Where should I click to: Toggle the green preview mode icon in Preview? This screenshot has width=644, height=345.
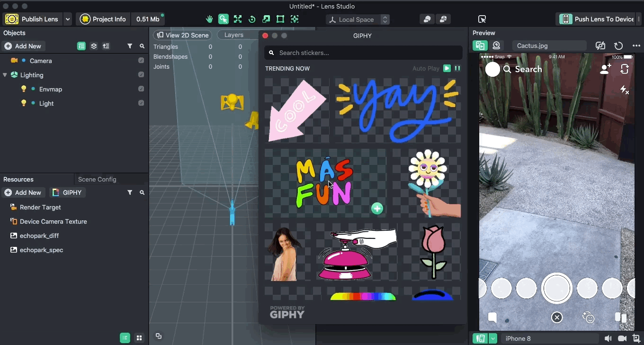point(480,45)
